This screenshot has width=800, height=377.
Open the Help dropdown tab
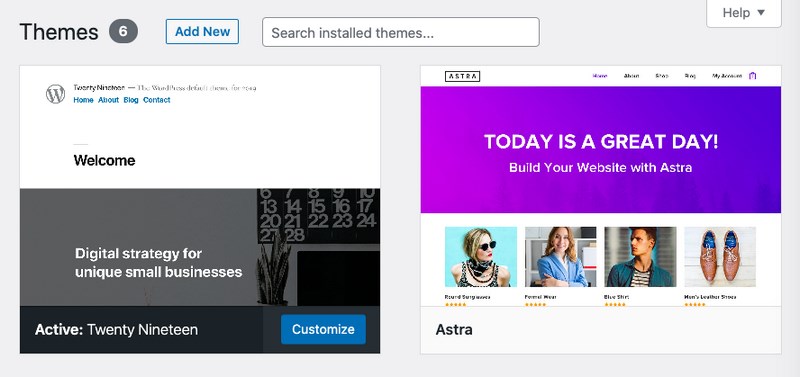pos(743,13)
